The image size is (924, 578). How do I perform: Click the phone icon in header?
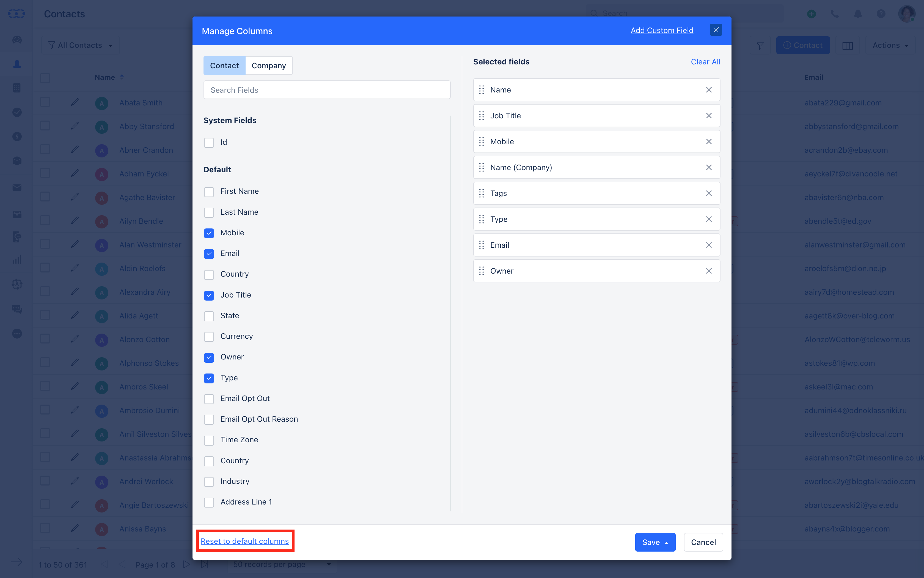[835, 14]
